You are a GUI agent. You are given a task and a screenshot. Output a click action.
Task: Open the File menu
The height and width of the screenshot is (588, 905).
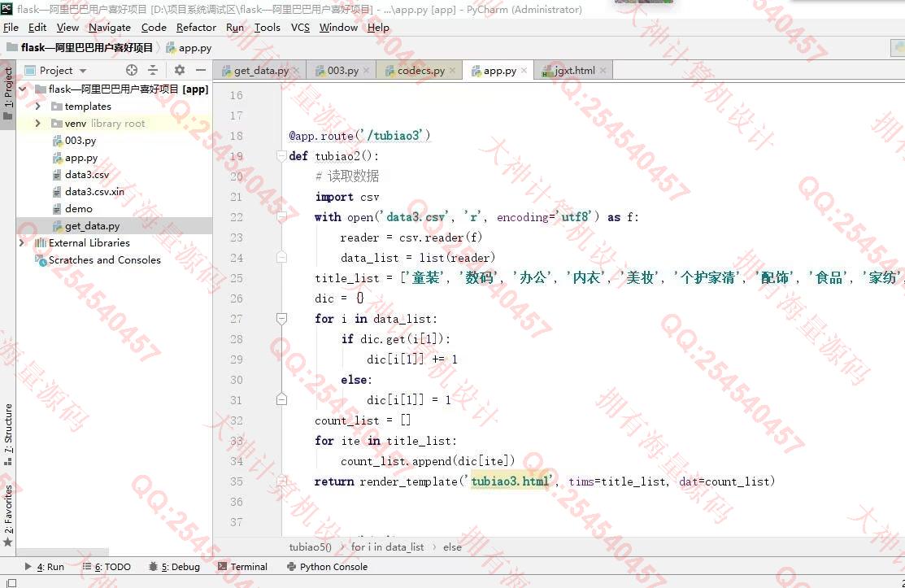pos(11,27)
